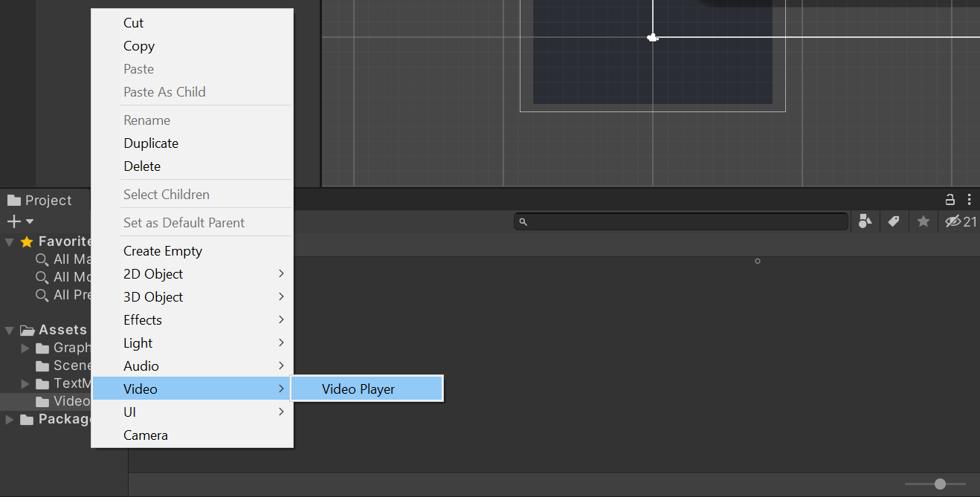This screenshot has width=980, height=497.
Task: Collapse the Favorites tree arrow
Action: [10, 241]
